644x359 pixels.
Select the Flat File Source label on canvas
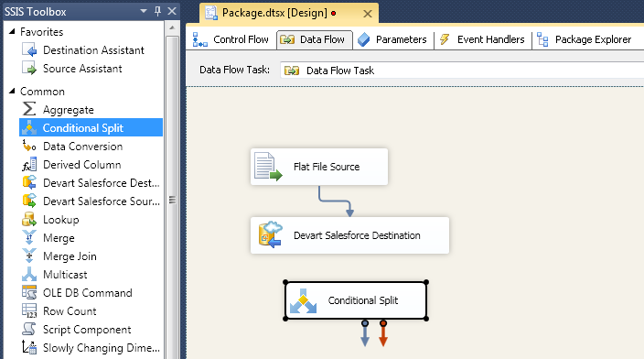[327, 167]
